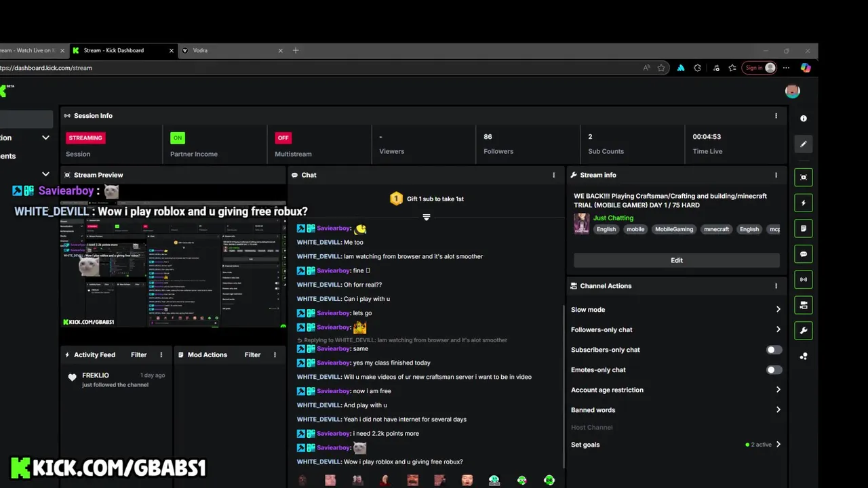This screenshot has width=868, height=488.
Task: Open the info icon in right sidebar
Action: [804, 119]
